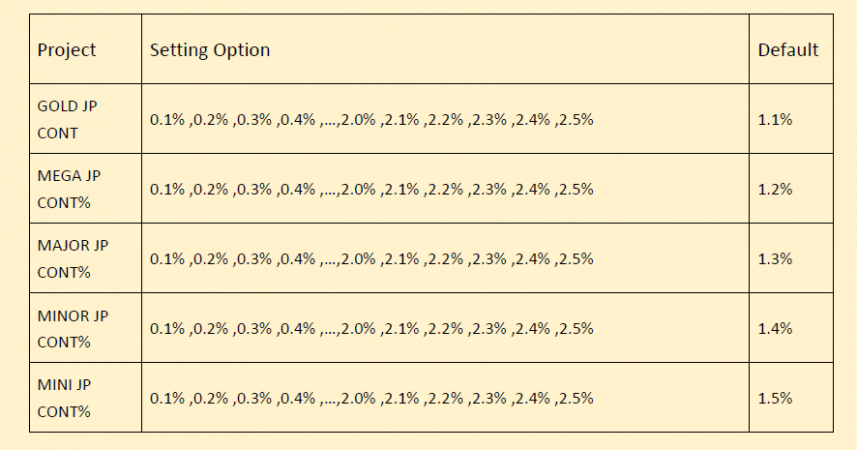Click the Project column header
This screenshot has width=857, height=450.
[x=67, y=50]
